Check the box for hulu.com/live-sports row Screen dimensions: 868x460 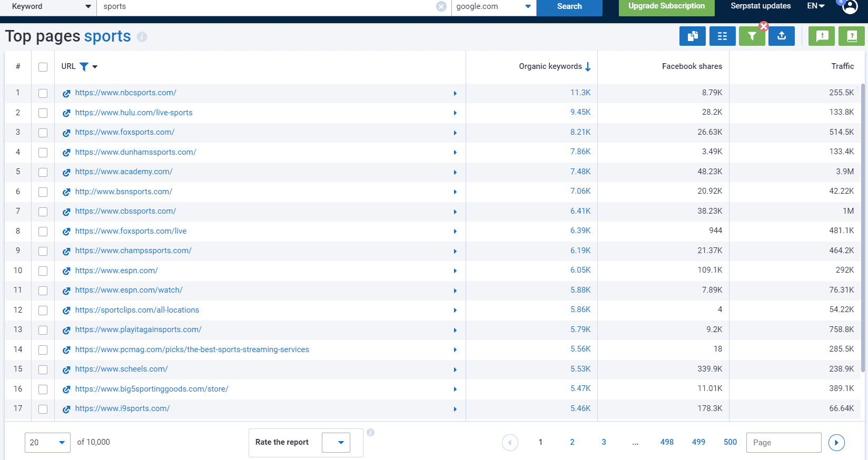coord(43,113)
